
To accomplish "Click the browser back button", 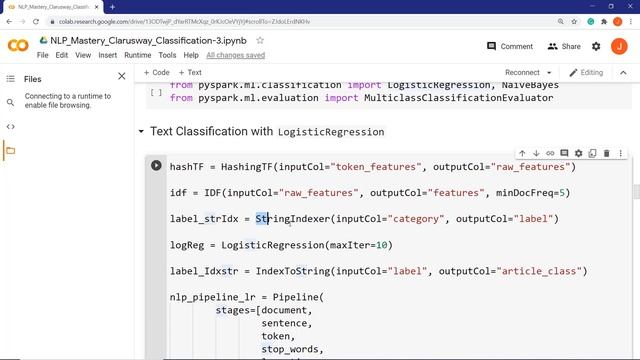I will click(9, 22).
